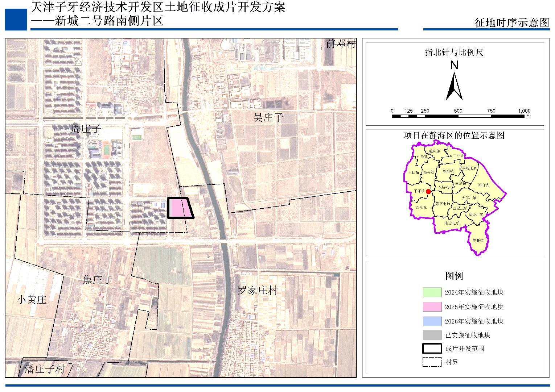Click the letter N above the compass
The image size is (555, 392).
tap(454, 65)
